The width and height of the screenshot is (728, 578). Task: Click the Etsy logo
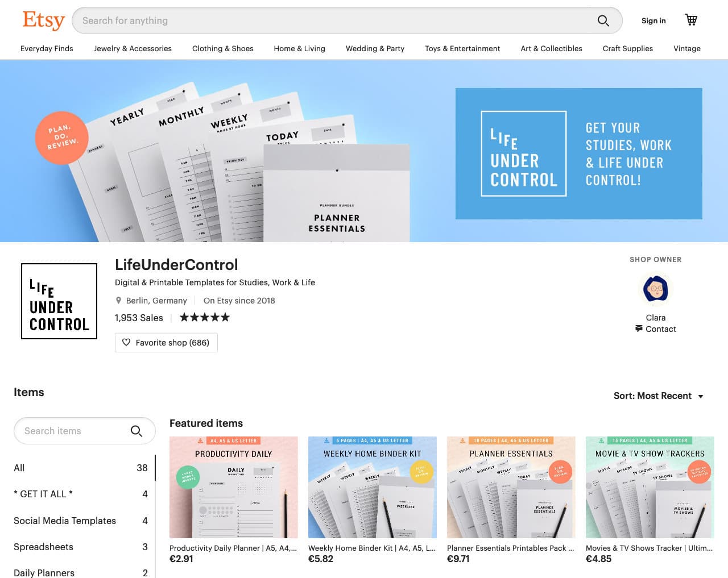click(43, 20)
